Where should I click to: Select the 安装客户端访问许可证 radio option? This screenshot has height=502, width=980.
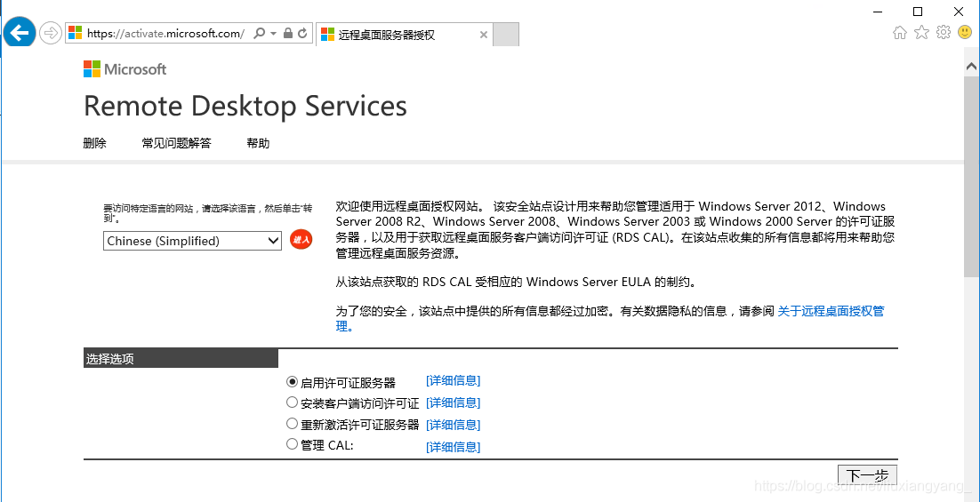(x=293, y=402)
